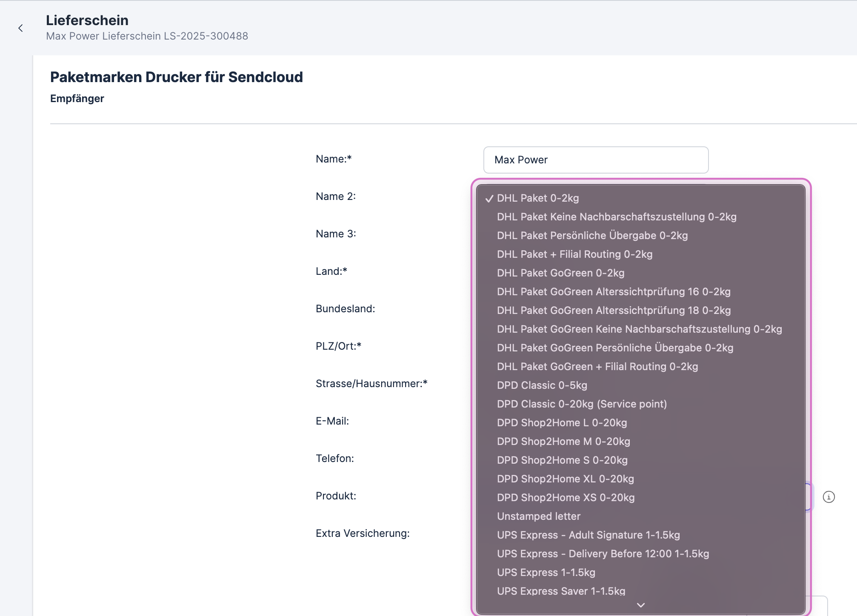
Task: Navigate back using the chevron icon
Action: click(20, 28)
